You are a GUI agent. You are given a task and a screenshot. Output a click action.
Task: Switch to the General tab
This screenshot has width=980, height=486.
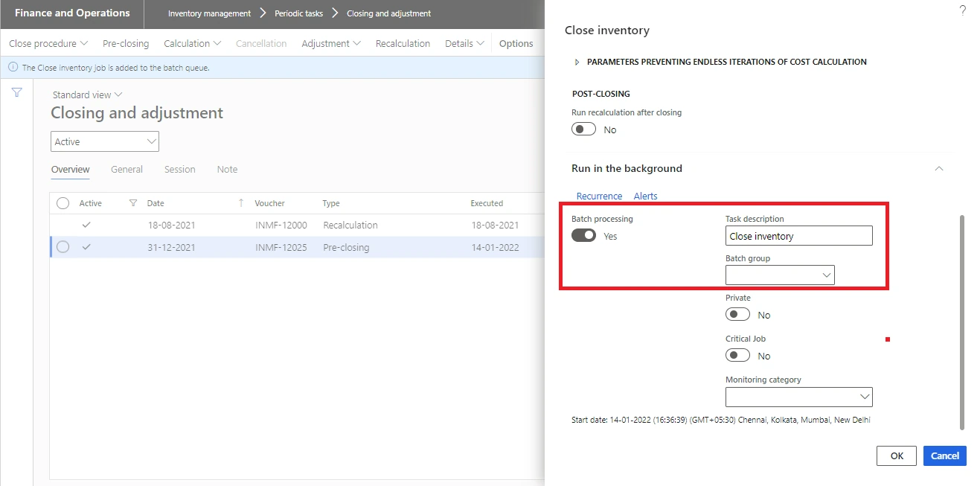(126, 170)
